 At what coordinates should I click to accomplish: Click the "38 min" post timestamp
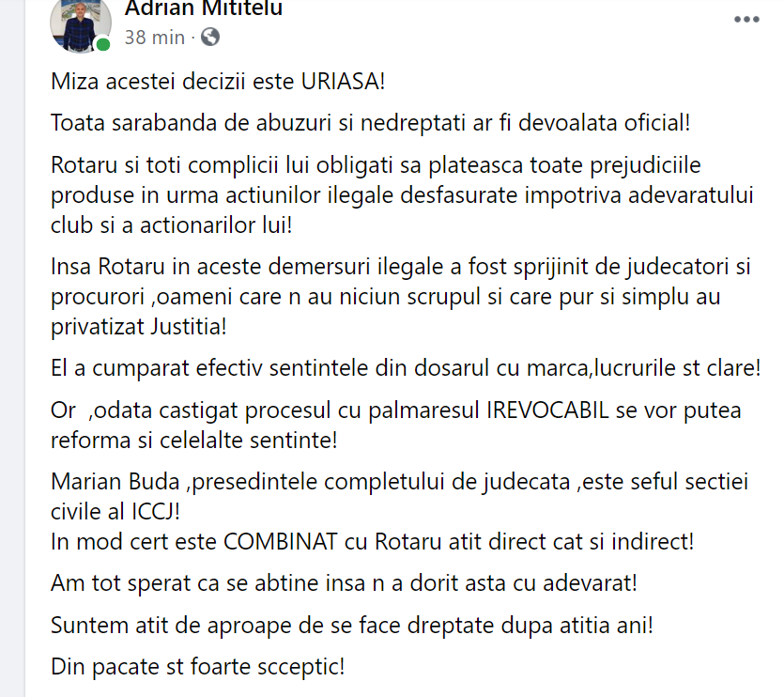155,38
